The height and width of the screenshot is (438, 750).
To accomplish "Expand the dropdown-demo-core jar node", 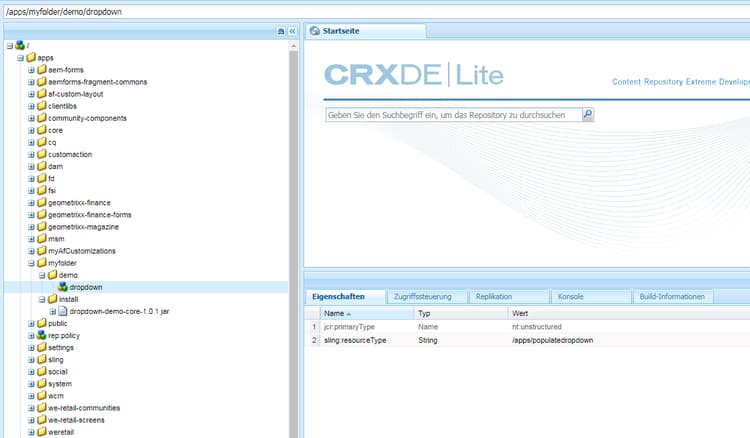I will tap(53, 311).
